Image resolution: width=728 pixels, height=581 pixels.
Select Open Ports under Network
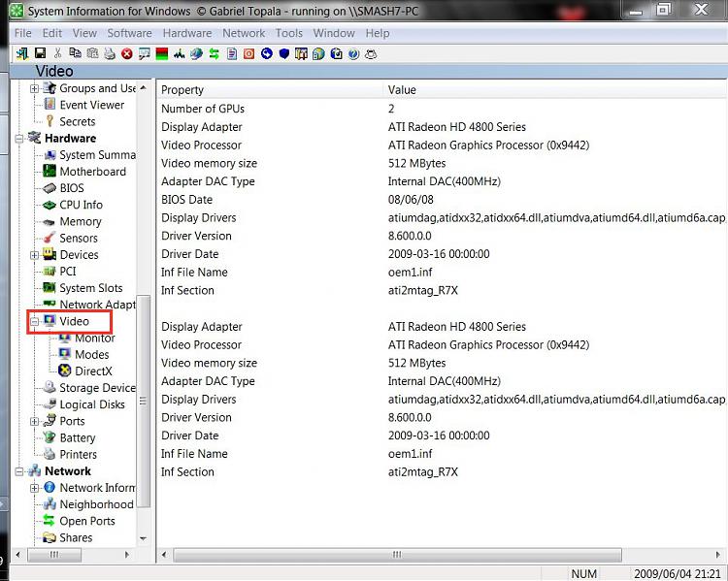click(86, 521)
